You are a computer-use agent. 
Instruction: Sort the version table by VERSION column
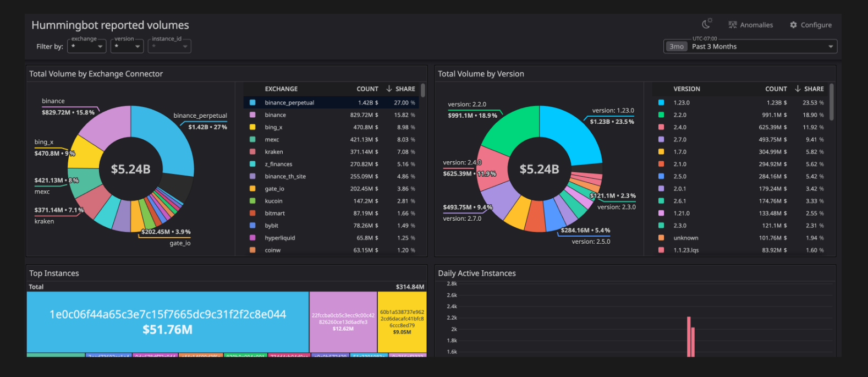[x=686, y=89]
